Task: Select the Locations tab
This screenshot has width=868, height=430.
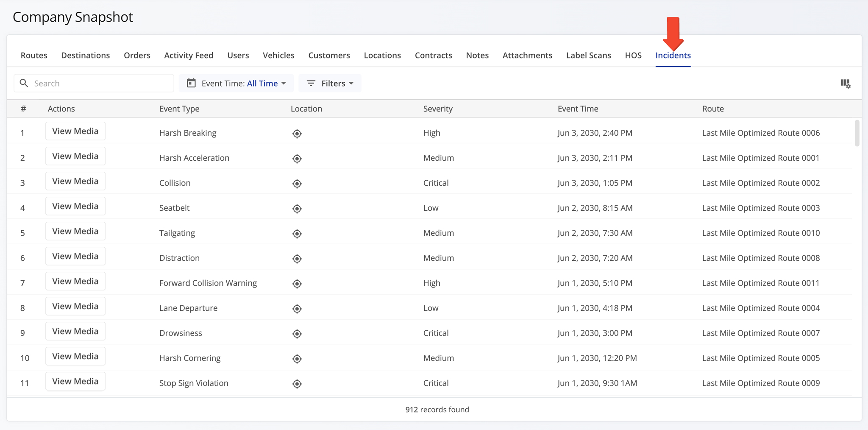Action: tap(382, 55)
